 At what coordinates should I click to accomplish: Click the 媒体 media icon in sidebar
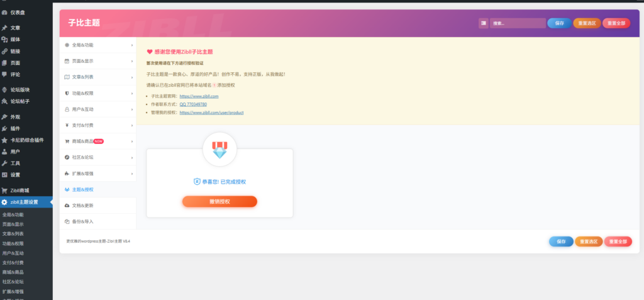click(x=5, y=40)
